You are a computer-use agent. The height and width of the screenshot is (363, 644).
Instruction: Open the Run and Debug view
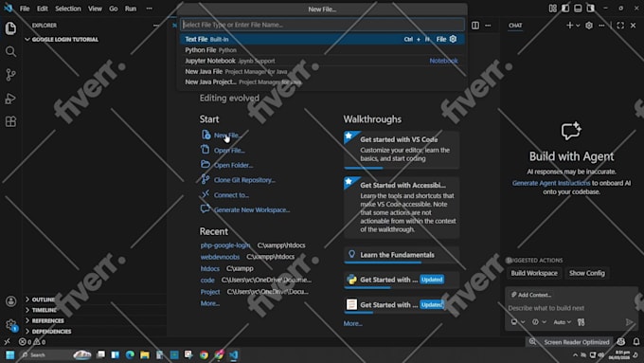point(10,99)
